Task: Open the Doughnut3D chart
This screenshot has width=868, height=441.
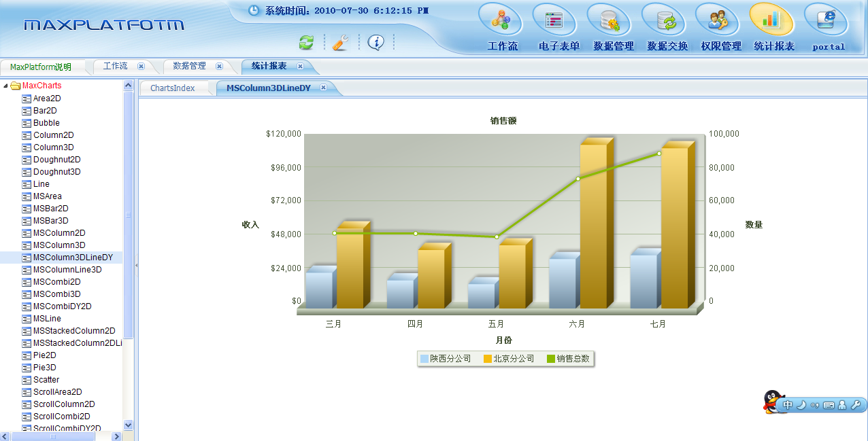Action: [x=57, y=172]
